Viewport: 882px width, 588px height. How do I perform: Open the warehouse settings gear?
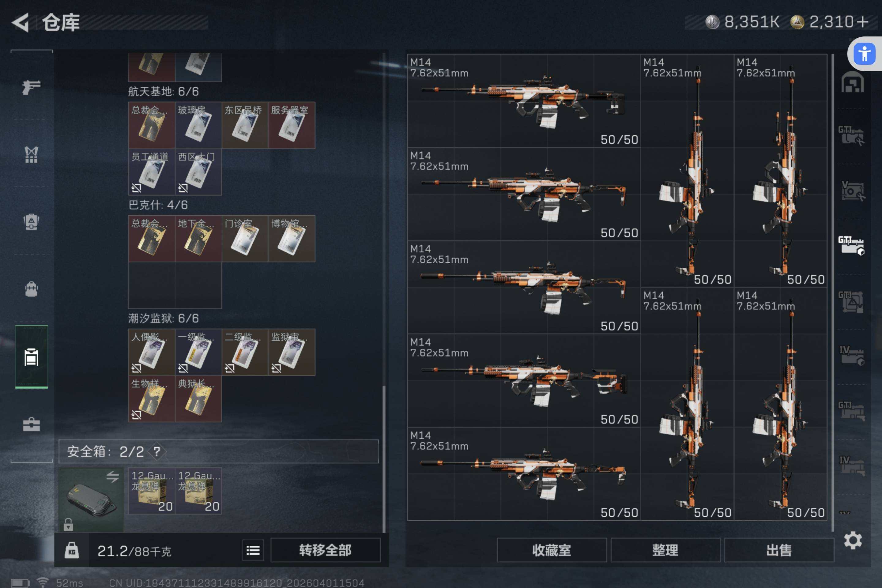853,540
